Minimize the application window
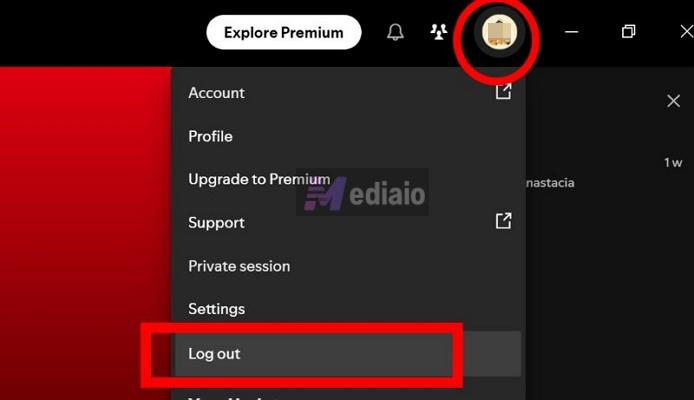The width and height of the screenshot is (694, 400). (572, 32)
